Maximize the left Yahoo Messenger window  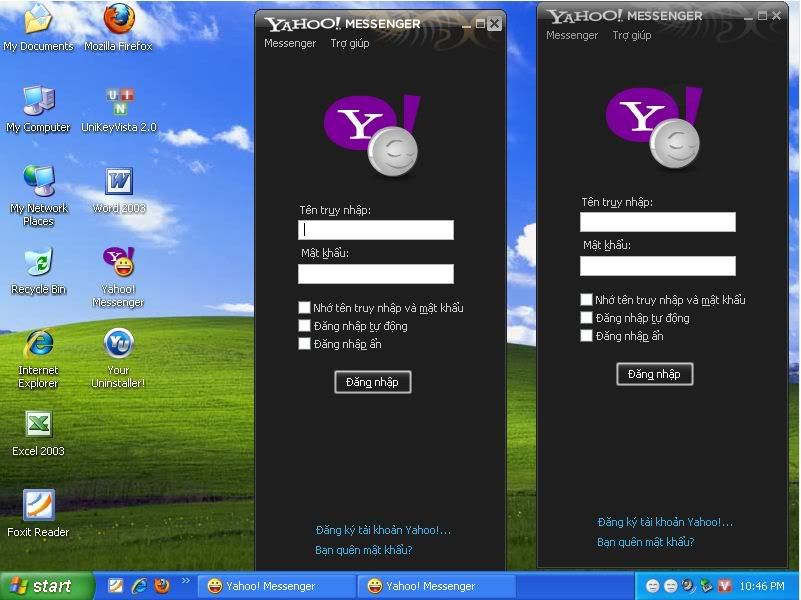(x=480, y=23)
